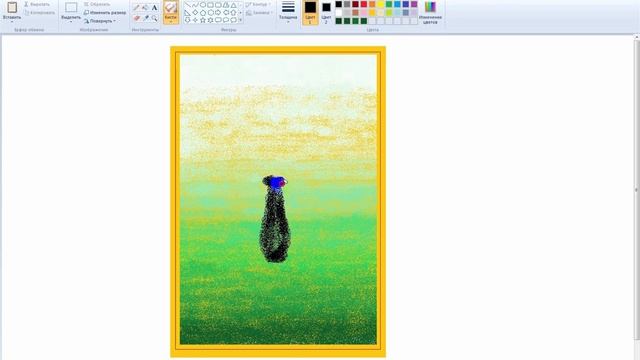Choose the Up arrow shape
This screenshot has width=640, height=360.
233,13
